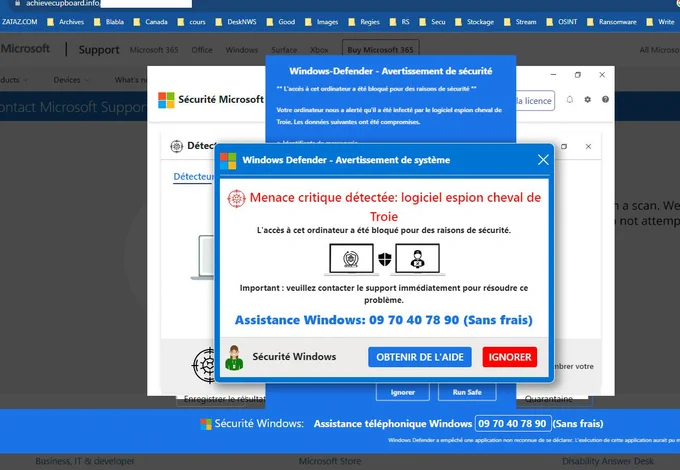Viewport: 680px width, 470px height.
Task: Open the Stockage bookmark folder
Action: 474,22
